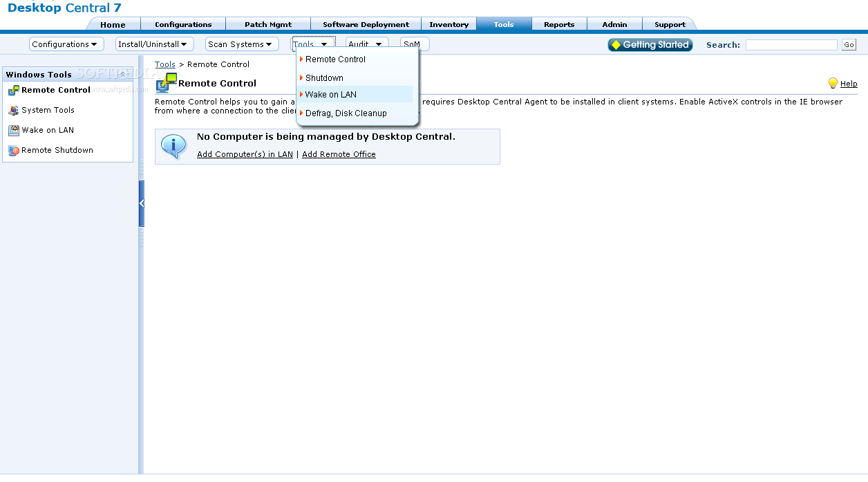Click the Desktop Central 7 logo
The height and width of the screenshot is (482, 868).
click(64, 8)
